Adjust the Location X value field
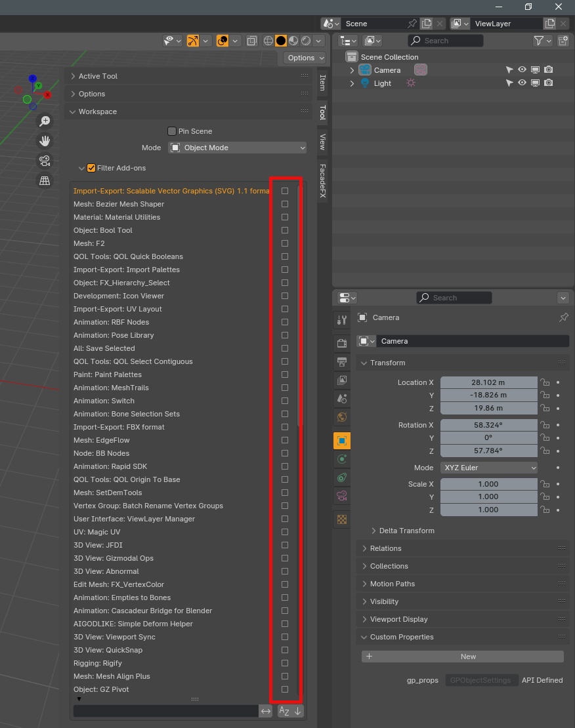Viewport: 575px width, 728px height. [x=489, y=382]
